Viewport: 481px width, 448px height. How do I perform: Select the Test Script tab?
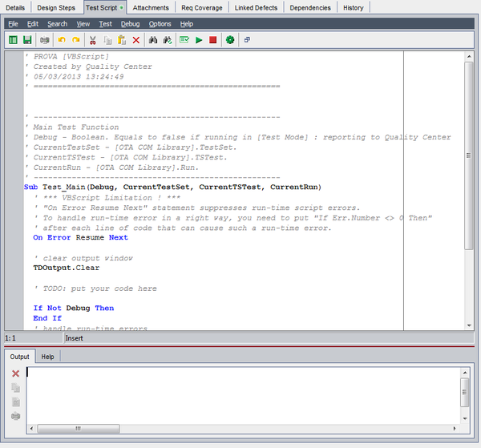[104, 8]
